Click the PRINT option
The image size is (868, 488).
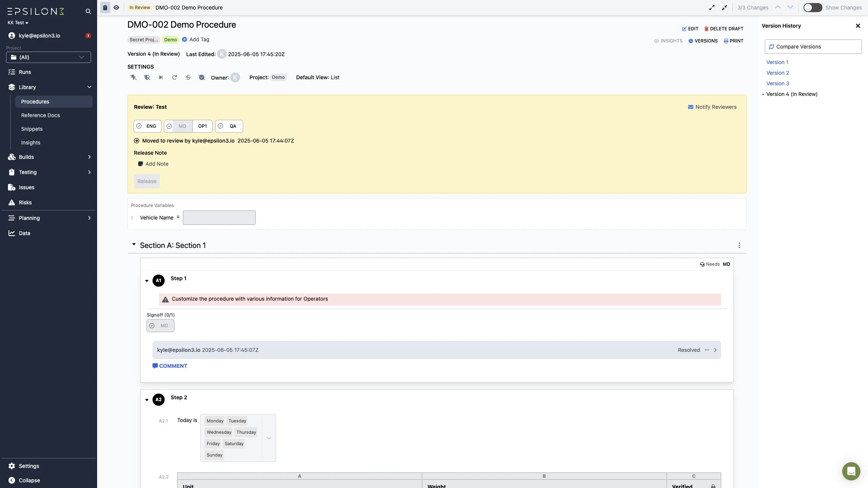pos(733,41)
